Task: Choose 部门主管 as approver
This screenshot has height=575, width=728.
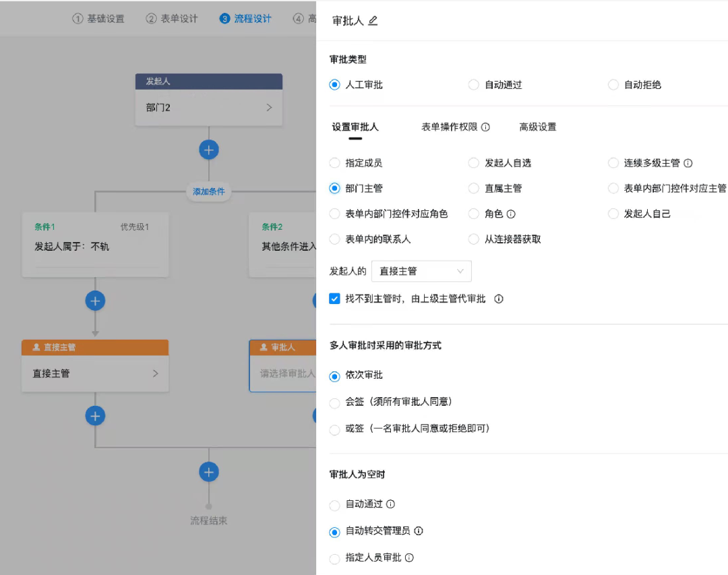Action: [x=334, y=189]
